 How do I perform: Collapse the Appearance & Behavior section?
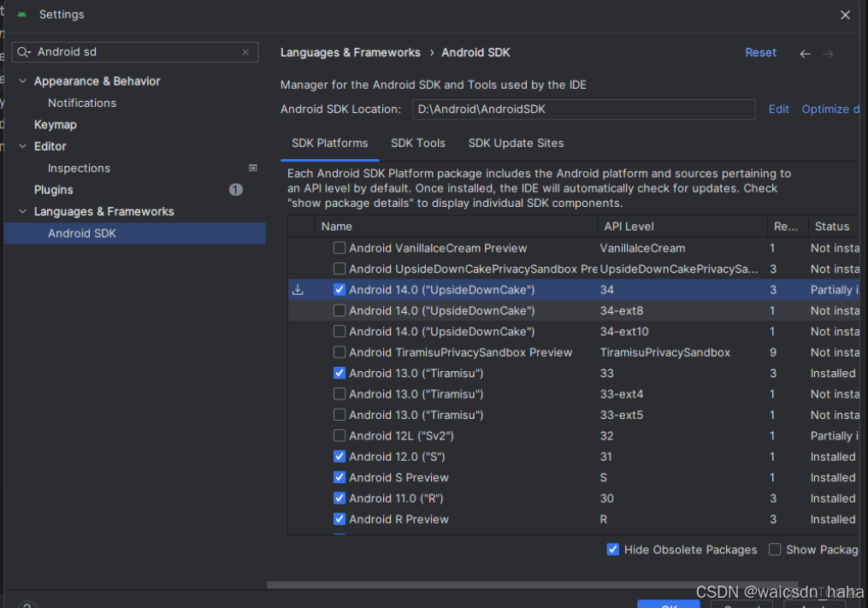pyautogui.click(x=22, y=81)
